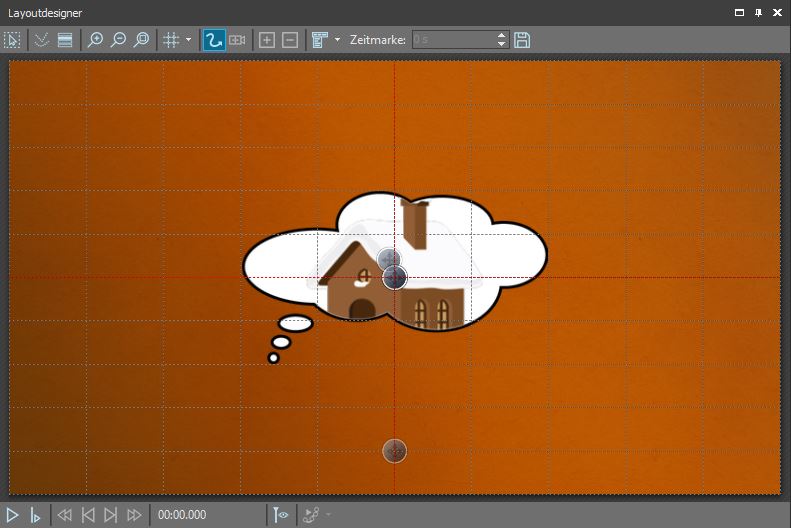Open the grid options dropdown arrow
Image resolution: width=791 pixels, height=528 pixels.
(188, 40)
